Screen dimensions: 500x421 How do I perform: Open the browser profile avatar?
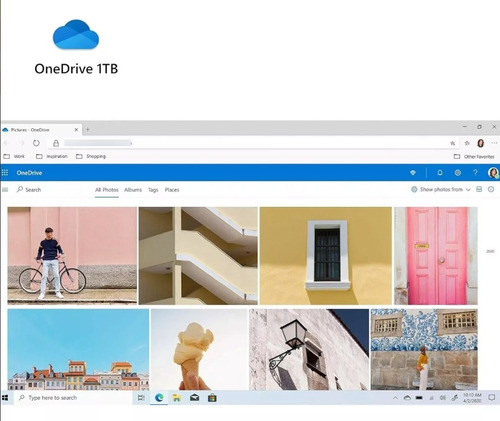[480, 143]
